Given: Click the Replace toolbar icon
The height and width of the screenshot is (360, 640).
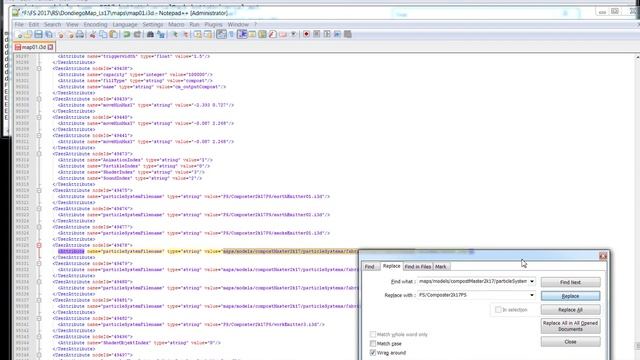Looking at the screenshot, I should tap(161, 35).
